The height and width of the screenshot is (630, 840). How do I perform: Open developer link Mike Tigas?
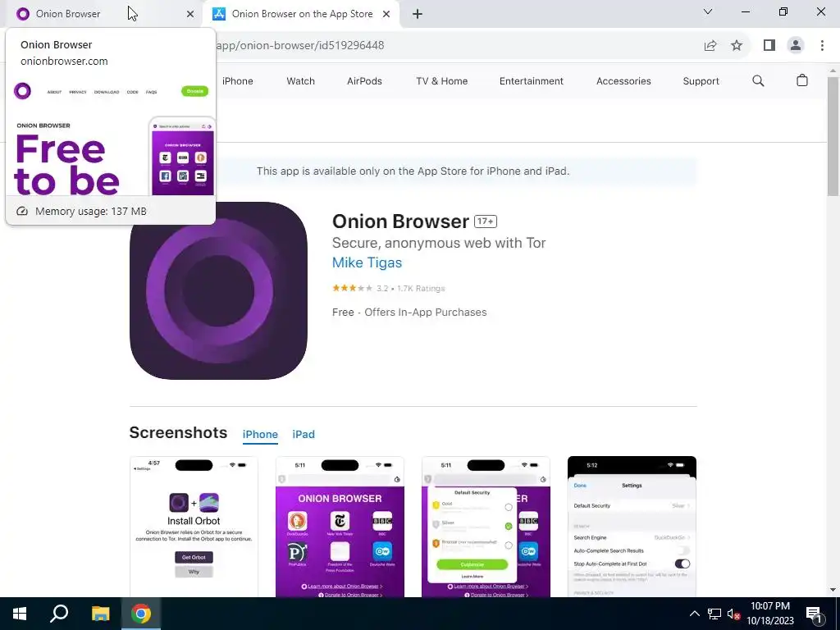[x=367, y=262]
